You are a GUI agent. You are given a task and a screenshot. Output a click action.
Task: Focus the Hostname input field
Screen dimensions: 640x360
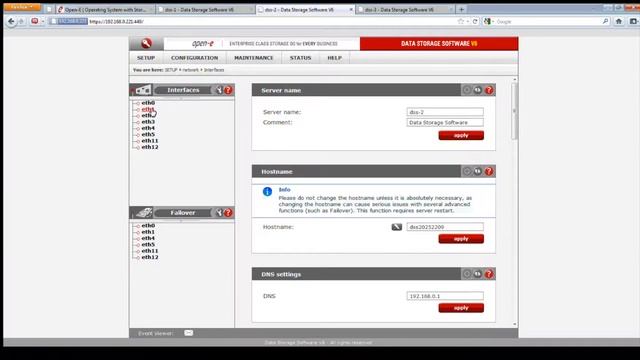(445, 227)
